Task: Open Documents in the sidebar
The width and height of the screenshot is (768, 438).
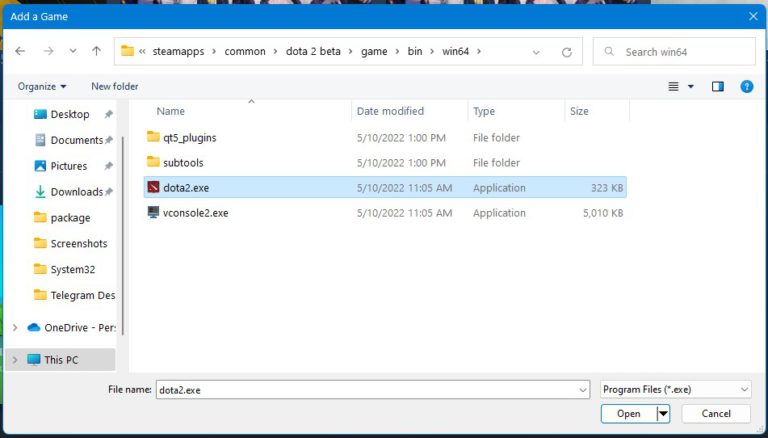Action: (x=77, y=140)
